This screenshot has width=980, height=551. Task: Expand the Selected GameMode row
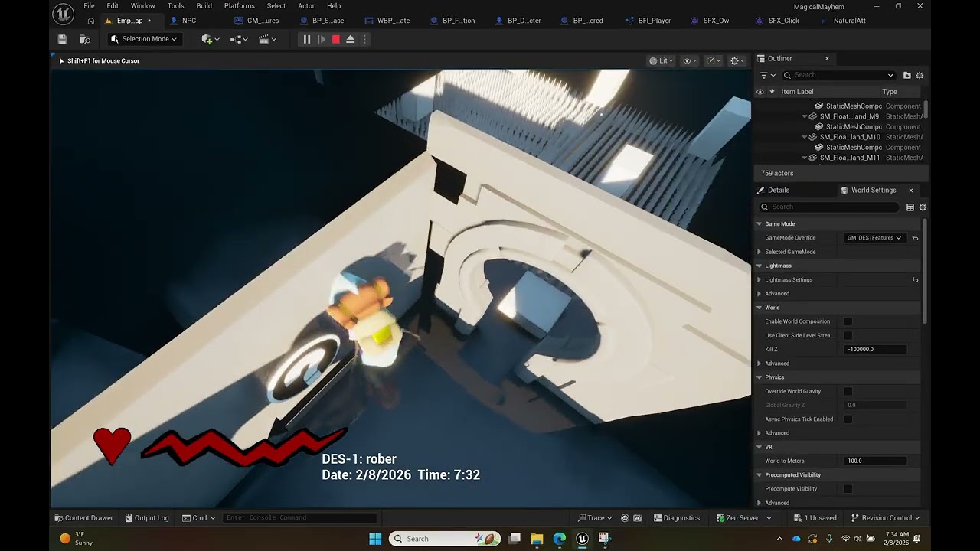tap(759, 252)
